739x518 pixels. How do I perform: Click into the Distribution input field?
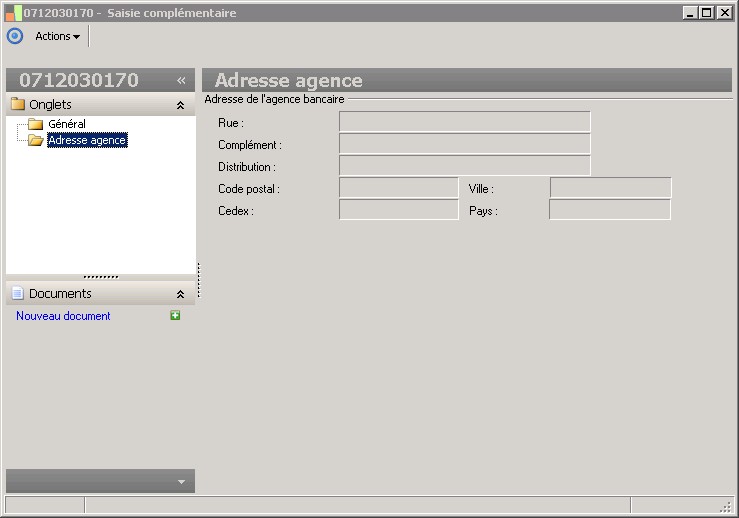tap(465, 165)
